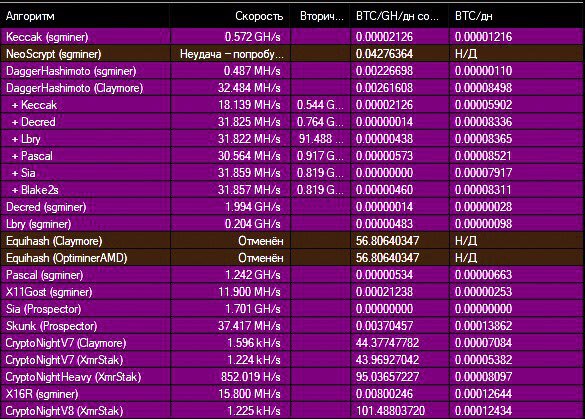Select the Pascal (sgminer) row
Viewport: 585px width, 419px height.
click(x=292, y=275)
